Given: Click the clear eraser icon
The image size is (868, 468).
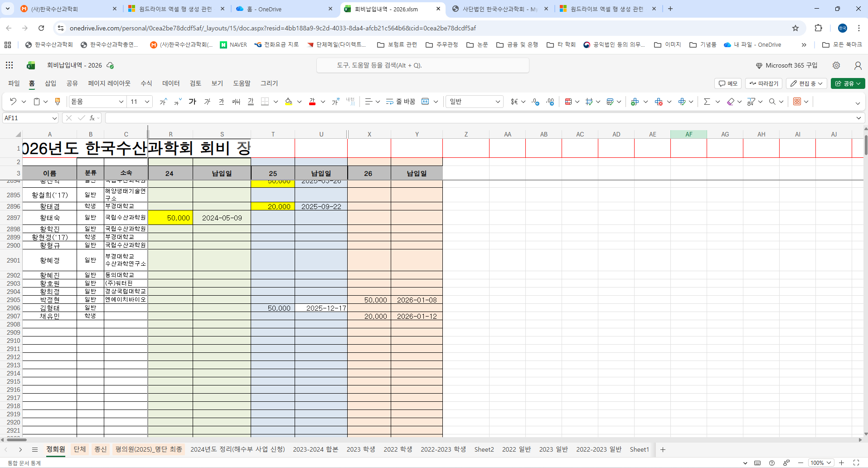Looking at the screenshot, I should 731,102.
